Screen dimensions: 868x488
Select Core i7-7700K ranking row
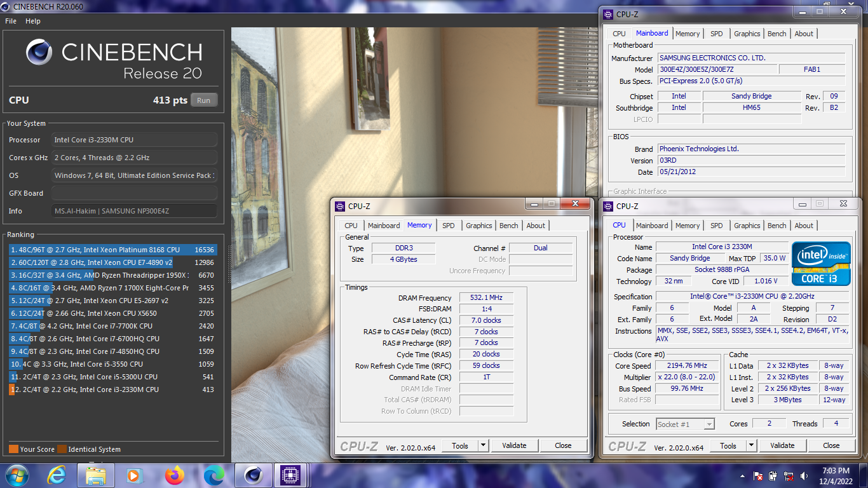pos(112,326)
